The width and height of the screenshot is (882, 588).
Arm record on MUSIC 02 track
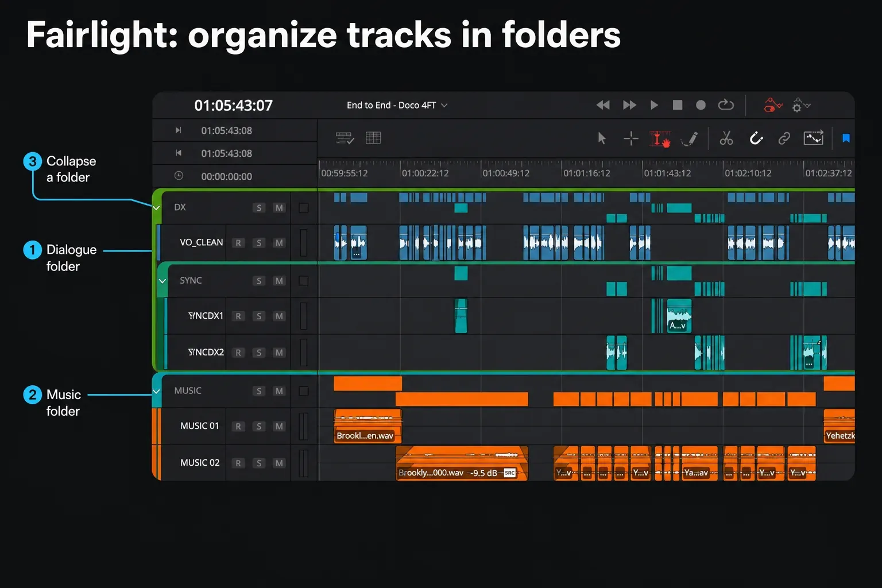238,463
